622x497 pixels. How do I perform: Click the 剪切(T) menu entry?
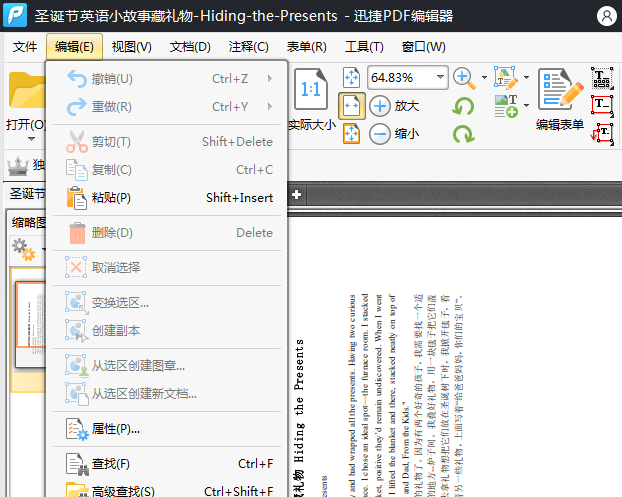[167, 142]
